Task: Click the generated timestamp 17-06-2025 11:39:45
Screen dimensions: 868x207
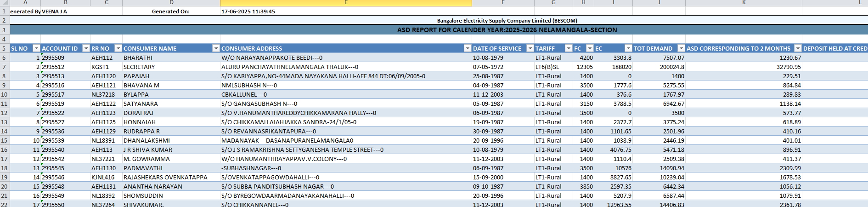Action: point(248,11)
